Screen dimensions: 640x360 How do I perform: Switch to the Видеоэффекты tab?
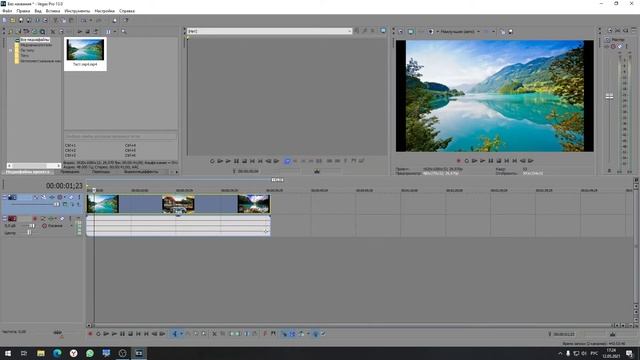click(141, 172)
